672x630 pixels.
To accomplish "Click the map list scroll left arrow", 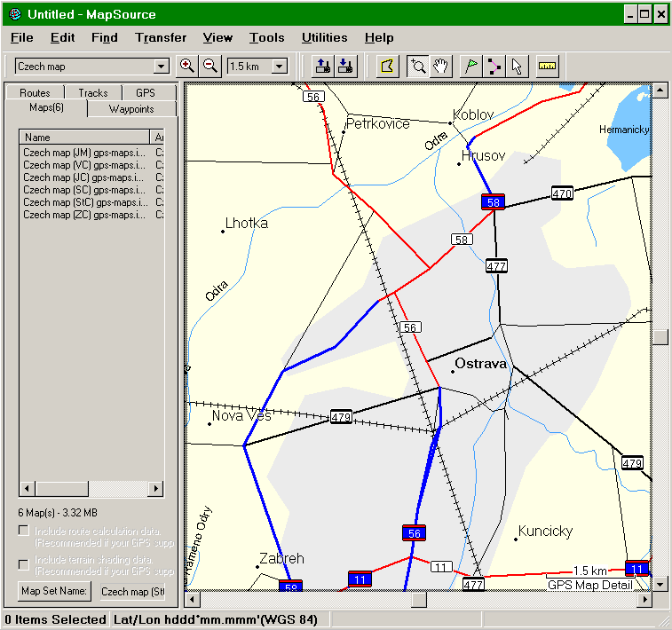I will (28, 488).
